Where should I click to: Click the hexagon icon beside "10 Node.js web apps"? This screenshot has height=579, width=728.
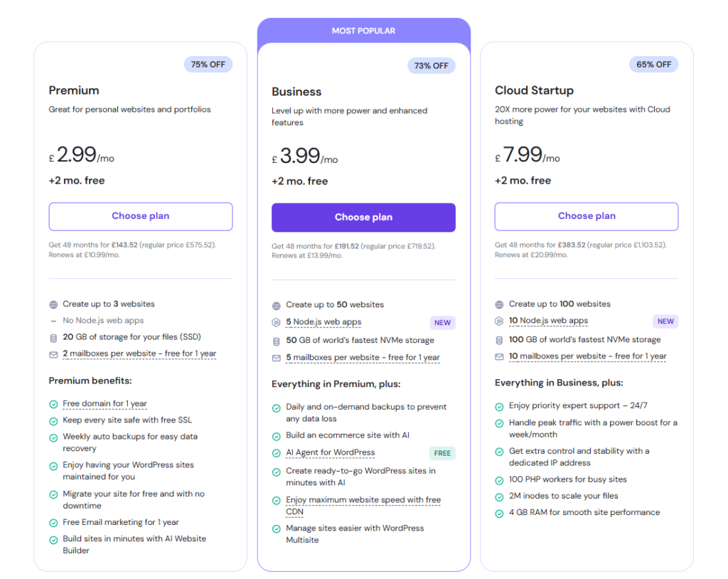pos(500,320)
